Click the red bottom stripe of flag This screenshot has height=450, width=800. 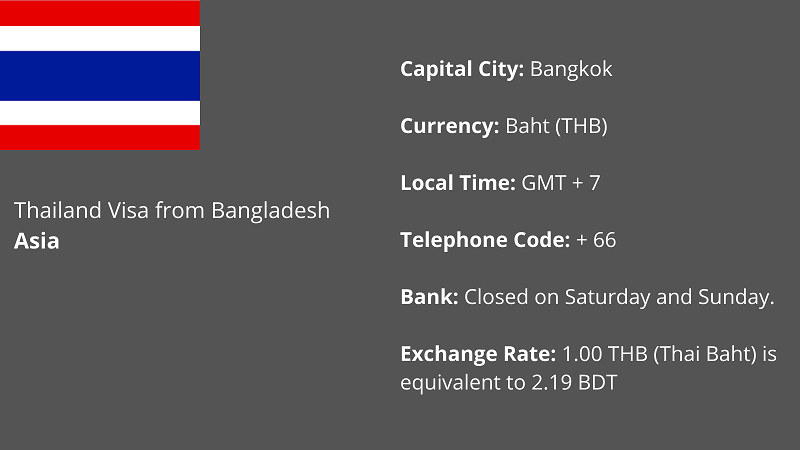point(100,138)
